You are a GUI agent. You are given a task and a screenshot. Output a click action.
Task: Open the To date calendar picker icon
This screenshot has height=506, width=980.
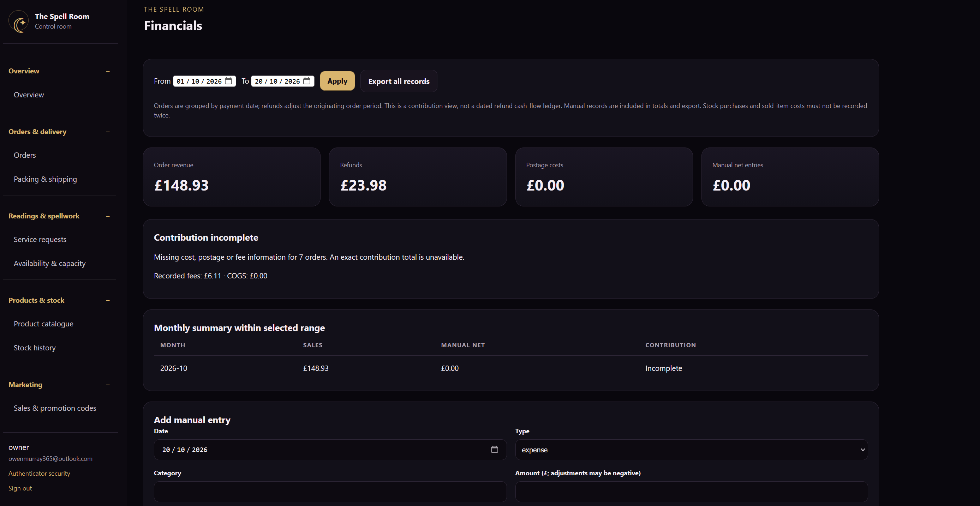click(x=307, y=81)
